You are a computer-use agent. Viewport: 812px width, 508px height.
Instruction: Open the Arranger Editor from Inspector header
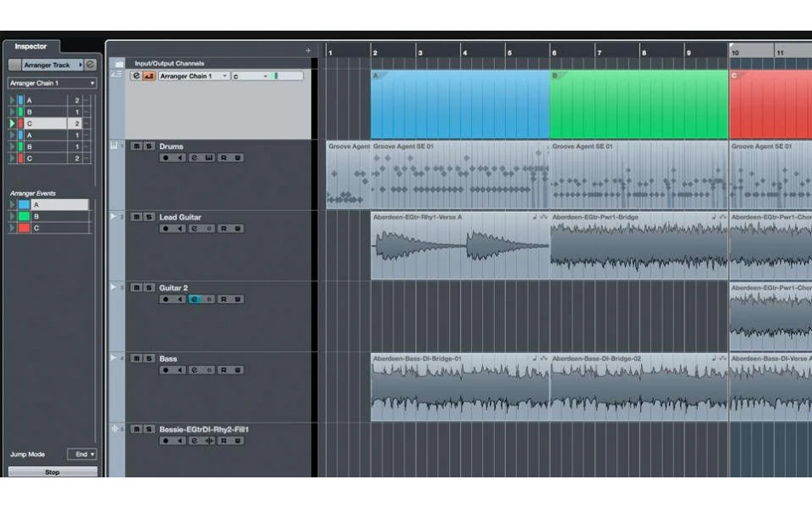coord(91,65)
